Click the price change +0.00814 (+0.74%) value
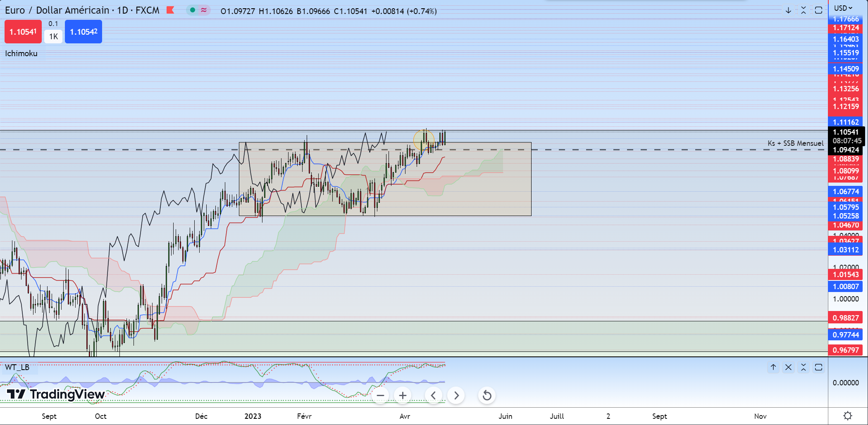The height and width of the screenshot is (425, 868). click(404, 11)
